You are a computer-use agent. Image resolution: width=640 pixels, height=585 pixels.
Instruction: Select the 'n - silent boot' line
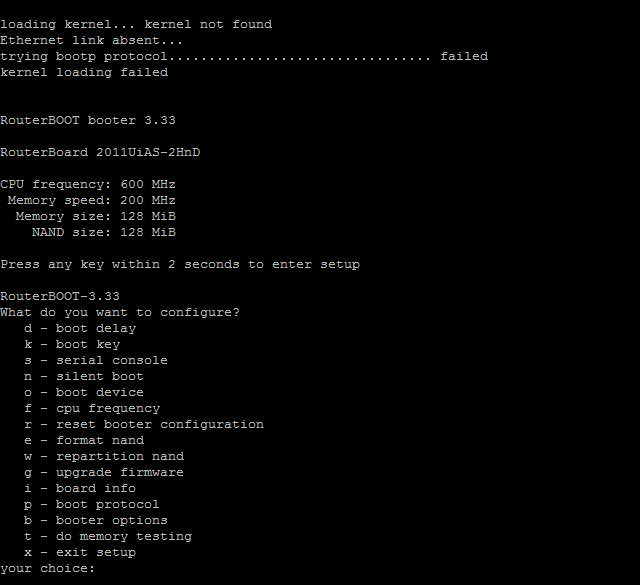(84, 376)
